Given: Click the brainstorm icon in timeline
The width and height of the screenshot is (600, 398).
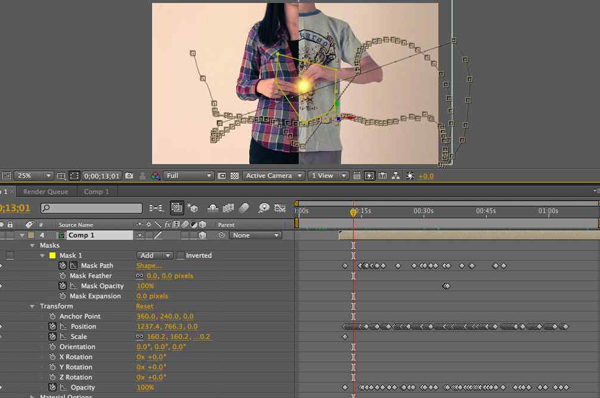Looking at the screenshot, I should point(264,208).
